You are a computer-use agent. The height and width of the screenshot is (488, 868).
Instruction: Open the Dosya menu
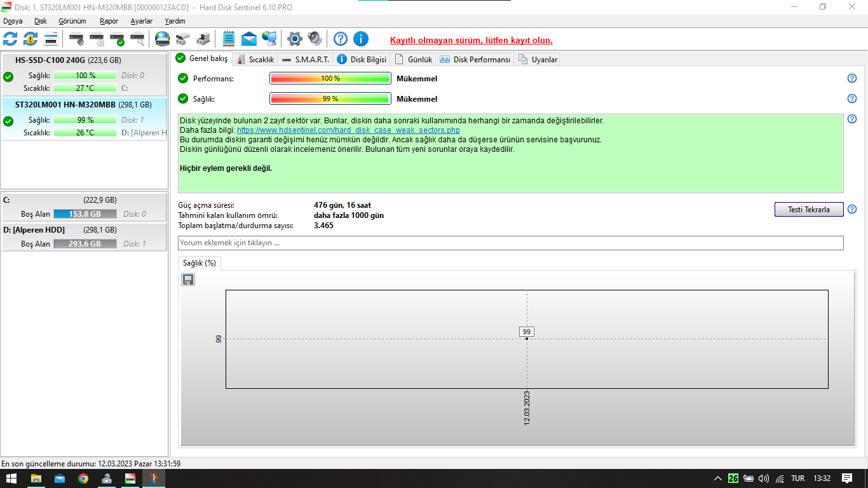tap(13, 21)
